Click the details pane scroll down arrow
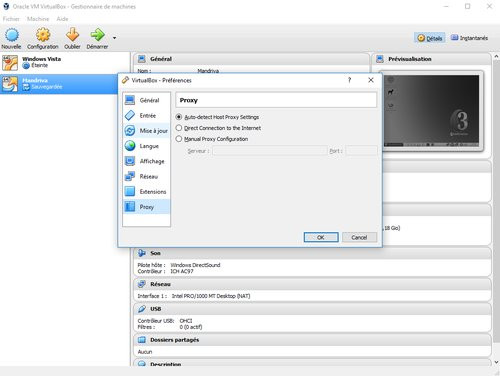 [x=496, y=362]
